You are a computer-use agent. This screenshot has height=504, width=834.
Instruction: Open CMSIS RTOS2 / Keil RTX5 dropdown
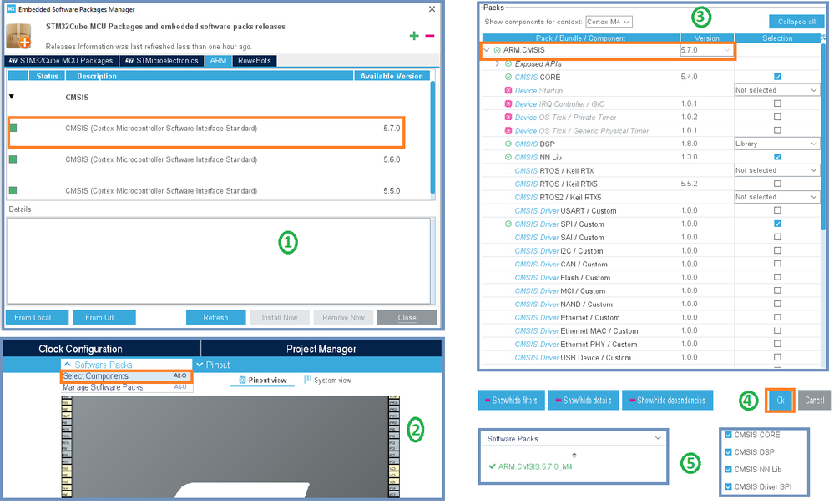point(776,197)
